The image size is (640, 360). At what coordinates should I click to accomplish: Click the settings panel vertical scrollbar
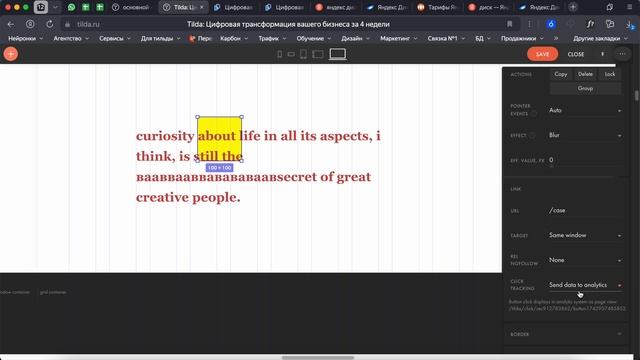click(x=636, y=95)
